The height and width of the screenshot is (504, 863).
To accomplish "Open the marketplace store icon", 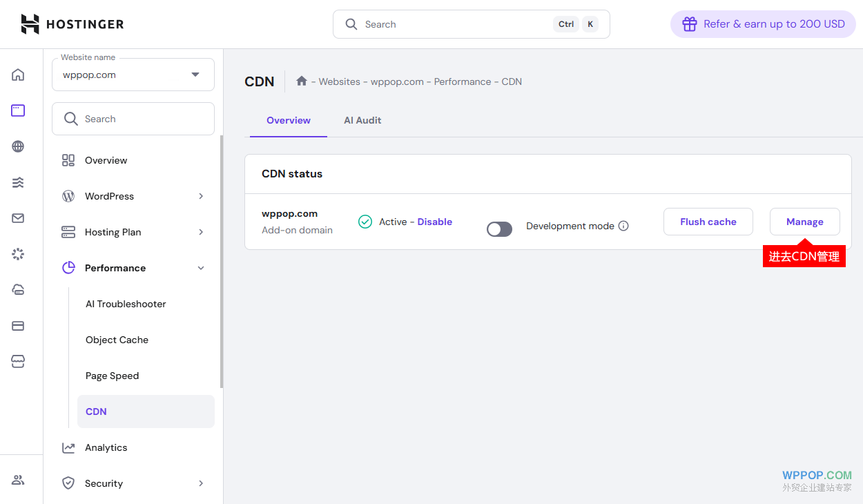I will pyautogui.click(x=18, y=362).
